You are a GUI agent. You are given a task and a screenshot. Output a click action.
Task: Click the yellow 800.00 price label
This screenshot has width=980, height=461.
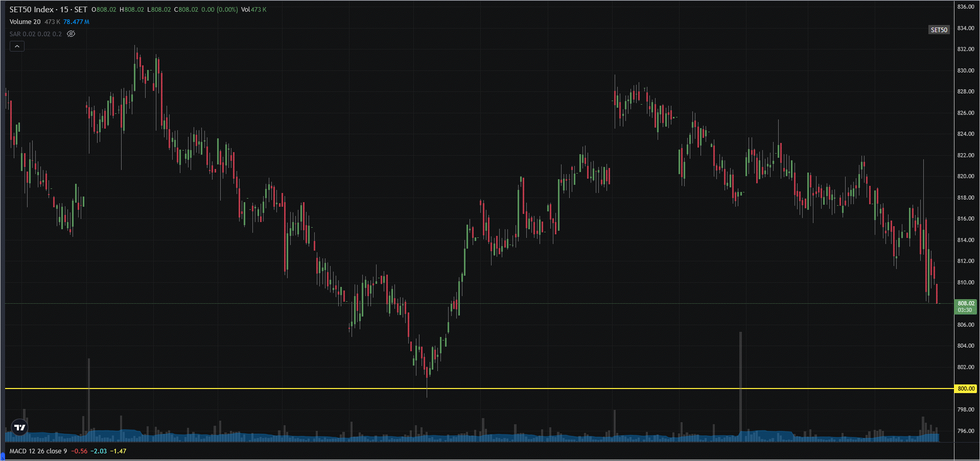pos(966,389)
